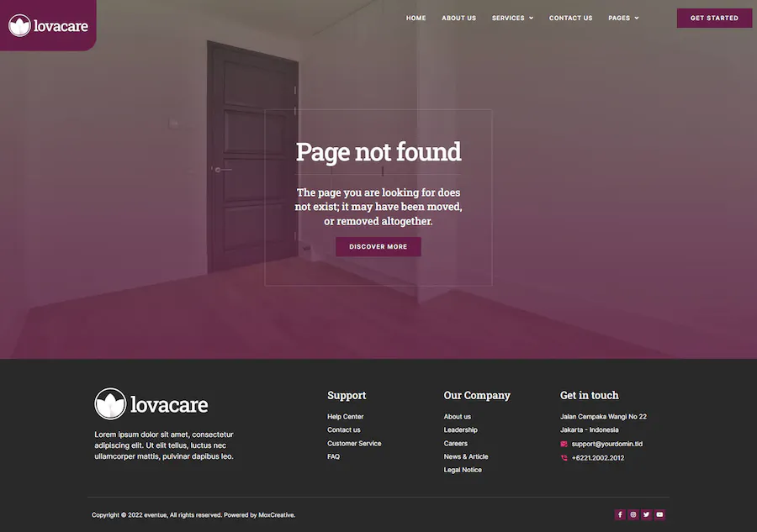
Task: Click the Get Started button
Action: tap(714, 18)
